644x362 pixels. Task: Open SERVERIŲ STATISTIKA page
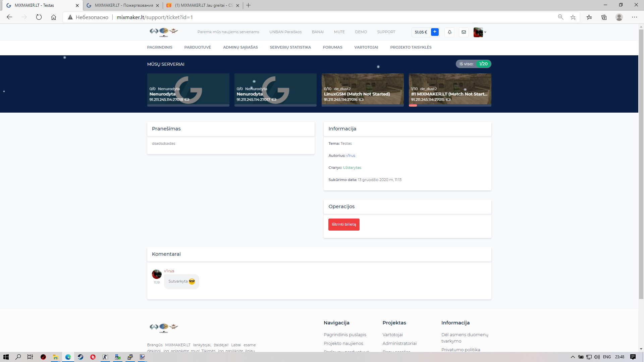[x=290, y=47]
